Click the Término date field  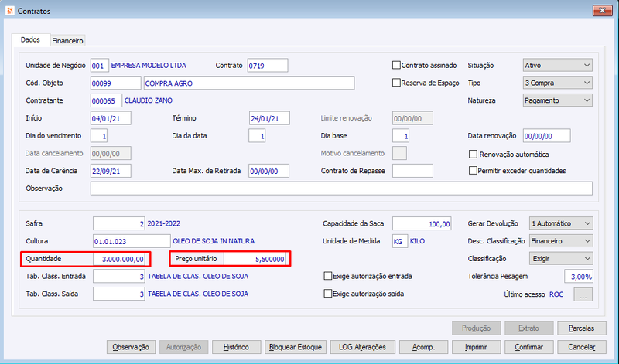click(x=269, y=118)
